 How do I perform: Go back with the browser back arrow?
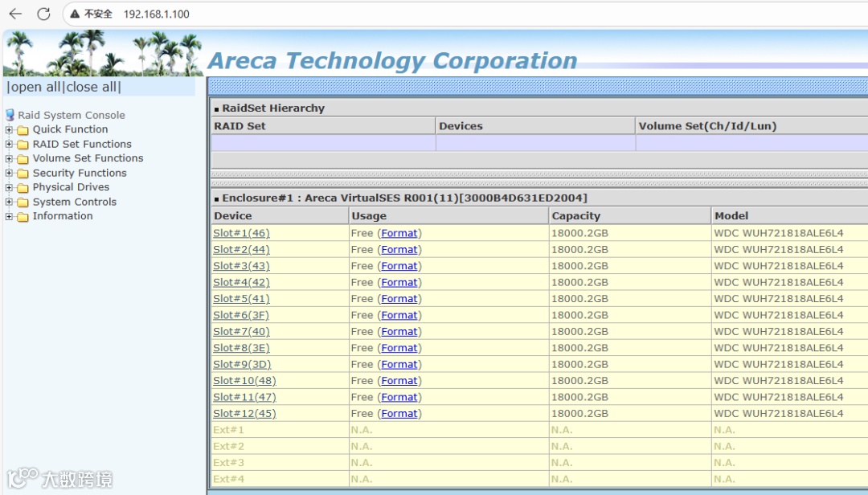pos(15,14)
